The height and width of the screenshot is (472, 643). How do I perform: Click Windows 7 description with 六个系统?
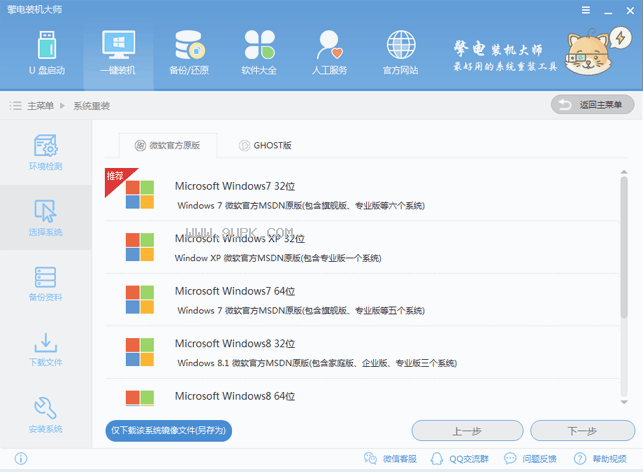point(301,205)
